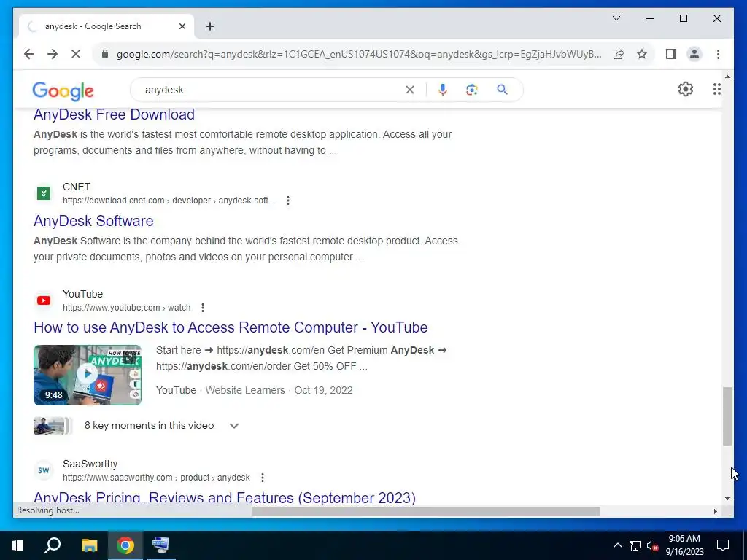Screen dimensions: 747x560
Task: Click the muted volume tray icon
Action: (652, 545)
